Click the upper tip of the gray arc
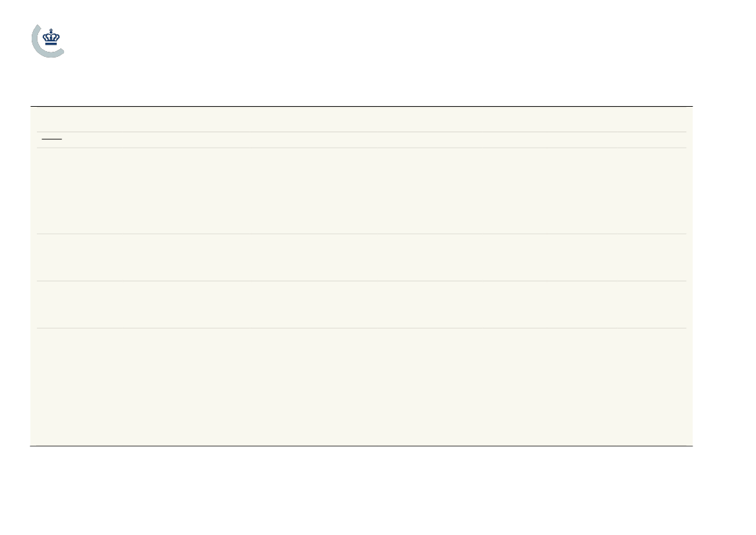This screenshot has width=756, height=535. pos(39,27)
